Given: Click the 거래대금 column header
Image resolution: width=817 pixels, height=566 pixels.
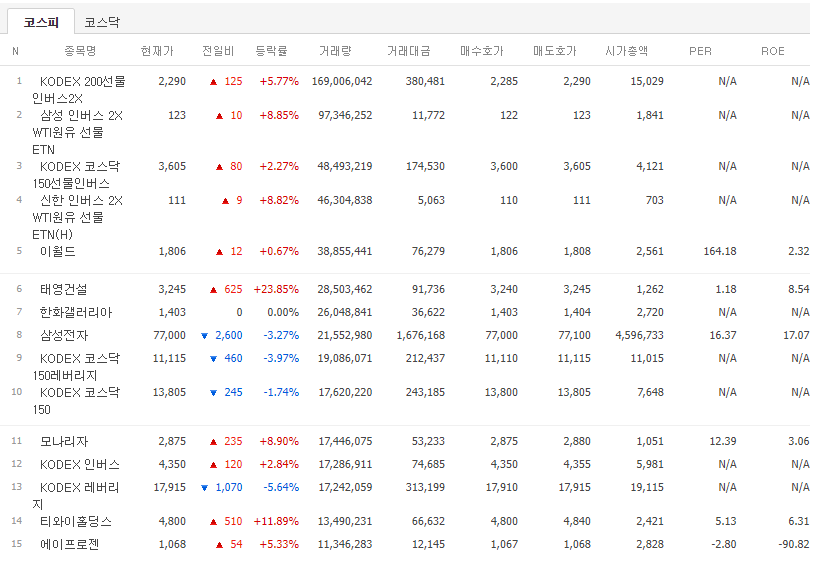Looking at the screenshot, I should pos(408,51).
